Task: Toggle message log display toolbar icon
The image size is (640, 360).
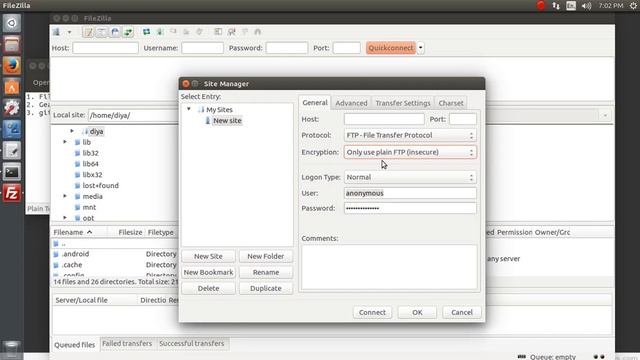Action: [x=88, y=32]
